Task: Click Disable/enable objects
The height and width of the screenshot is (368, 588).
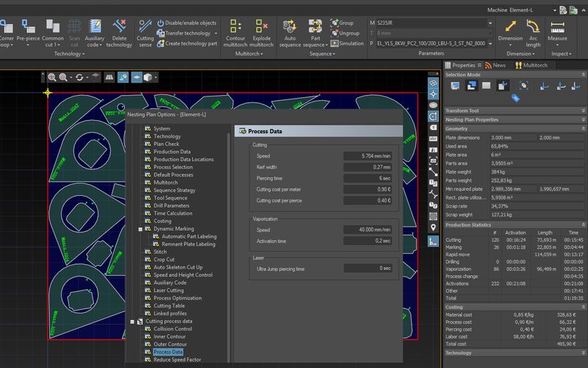Action: tap(187, 23)
